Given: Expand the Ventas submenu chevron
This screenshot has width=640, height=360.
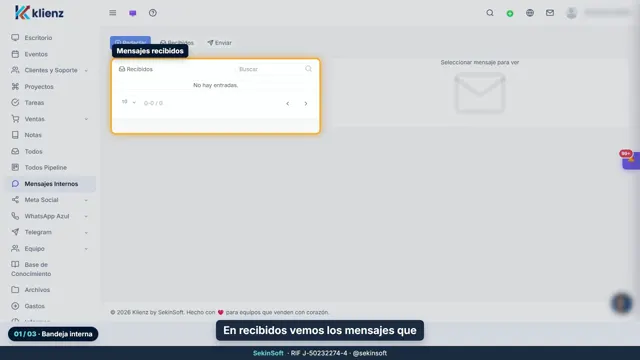Looking at the screenshot, I should (x=86, y=119).
